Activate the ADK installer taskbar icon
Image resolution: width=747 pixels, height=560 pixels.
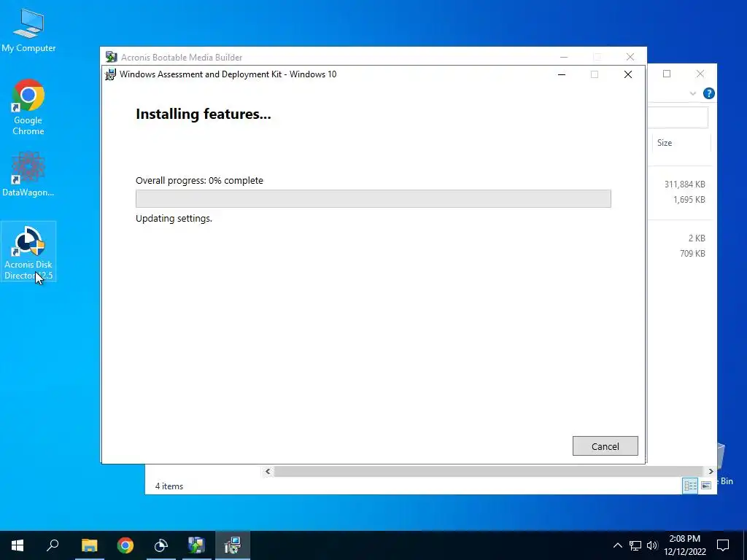(x=233, y=545)
